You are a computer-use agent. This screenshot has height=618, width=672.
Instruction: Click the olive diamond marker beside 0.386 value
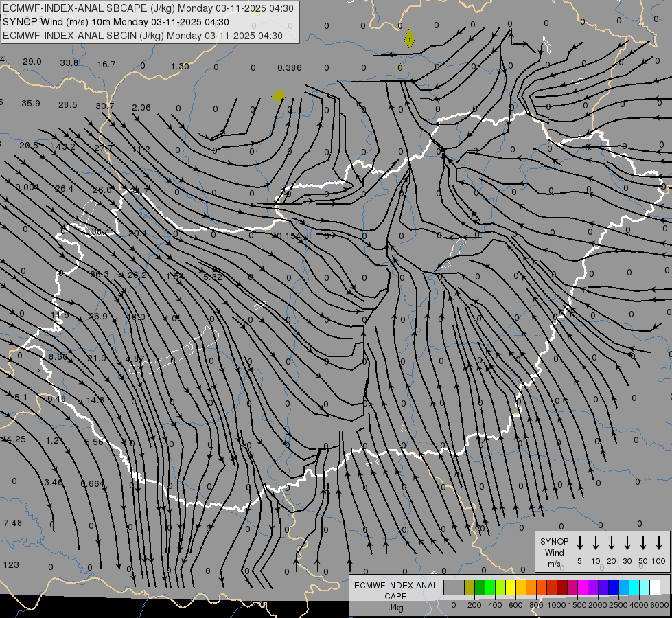tap(279, 95)
